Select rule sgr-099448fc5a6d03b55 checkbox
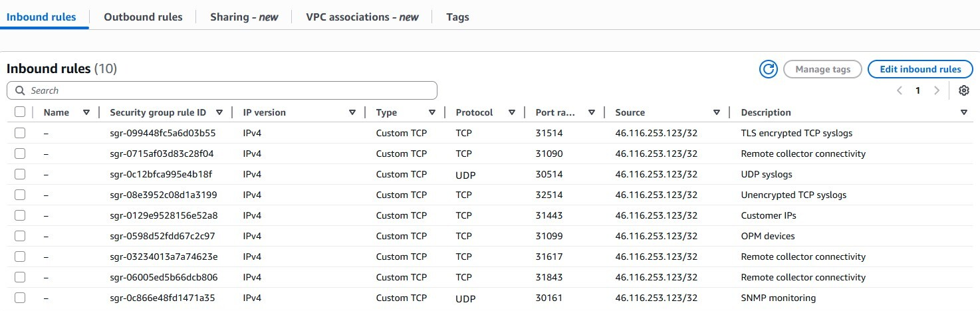 (20, 133)
